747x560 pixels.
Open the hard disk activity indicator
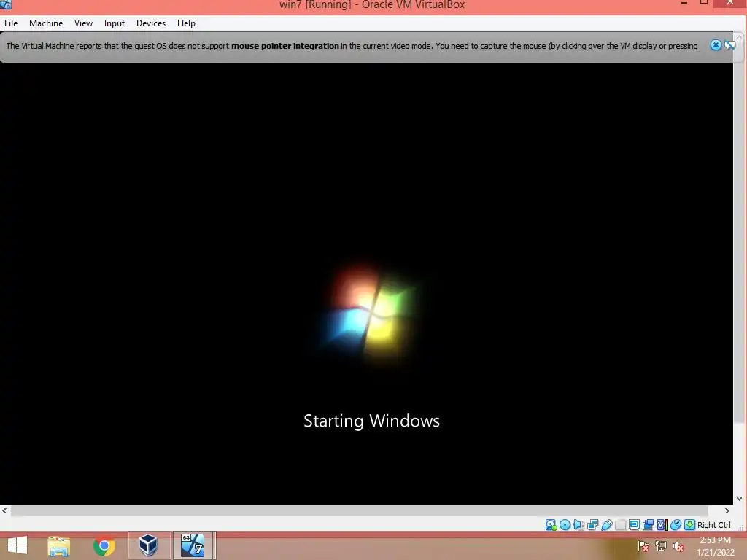pos(551,525)
